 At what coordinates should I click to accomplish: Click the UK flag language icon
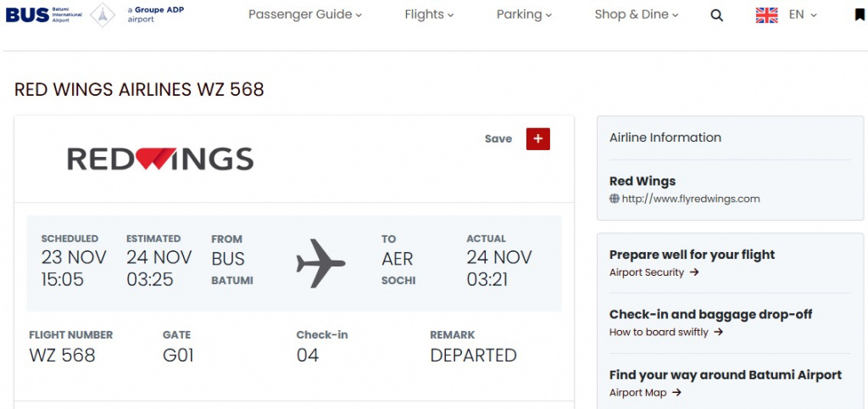[x=766, y=15]
